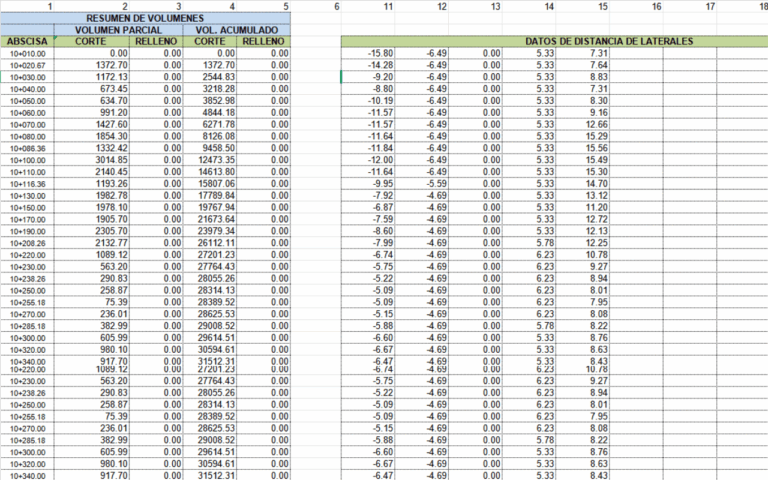Screen dimensions: 768x480
Task: Select accumulated value 3218.28
Action: pyautogui.click(x=210, y=89)
